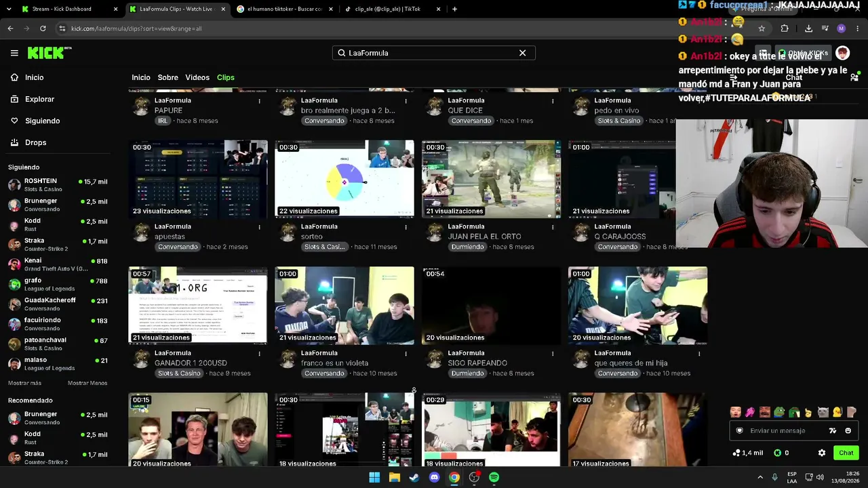
Task: Open faculiriondo channel from following list
Action: pos(58,324)
